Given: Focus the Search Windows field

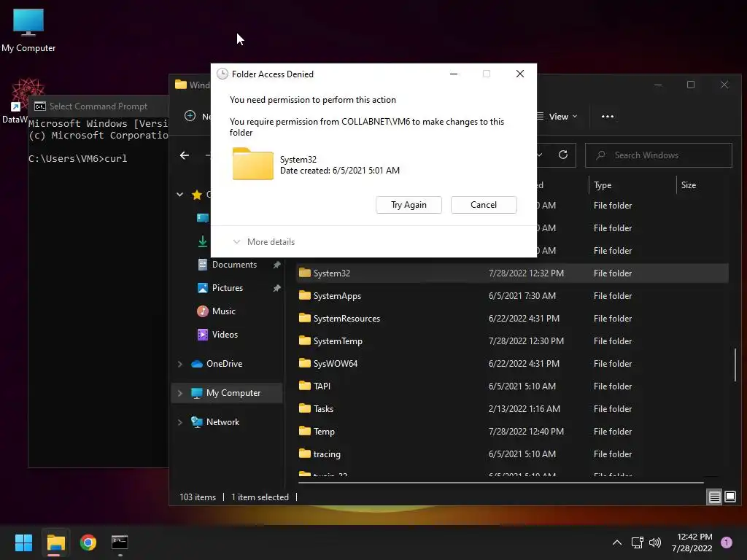Looking at the screenshot, I should tap(659, 155).
